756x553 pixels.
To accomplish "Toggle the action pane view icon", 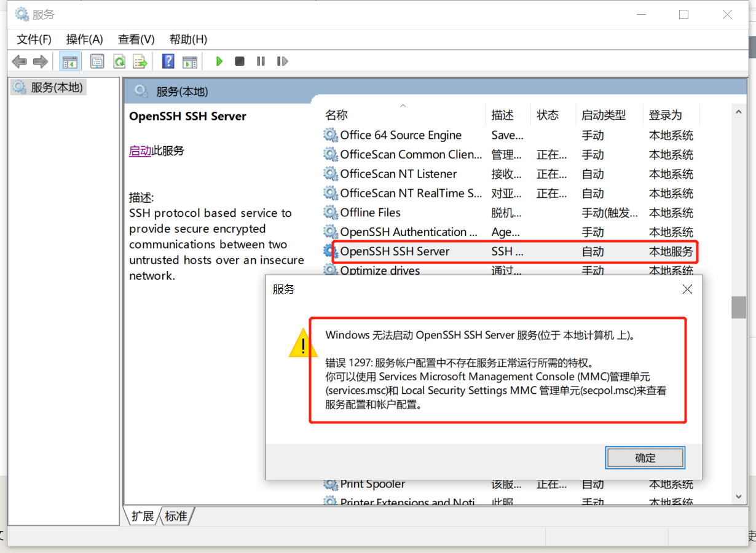I will point(189,61).
